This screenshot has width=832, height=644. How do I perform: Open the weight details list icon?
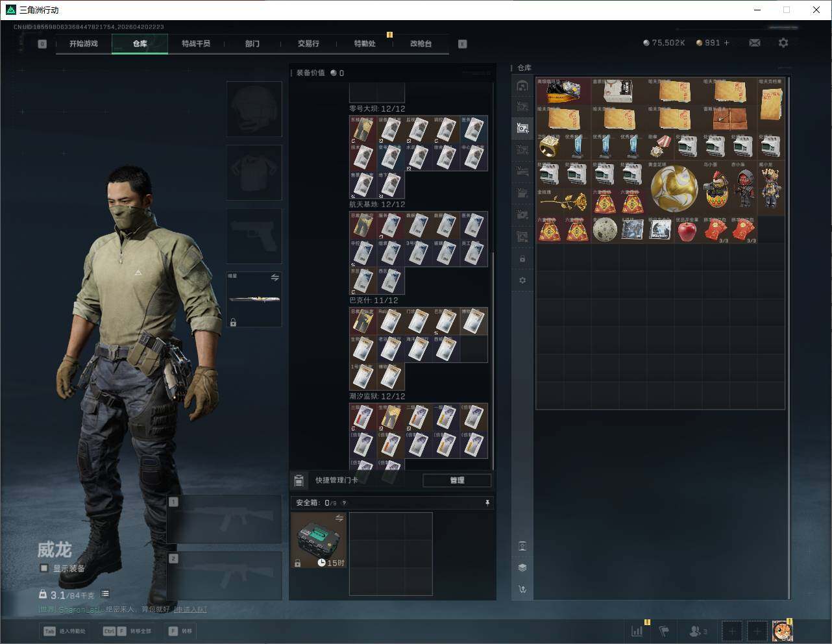tap(105, 594)
